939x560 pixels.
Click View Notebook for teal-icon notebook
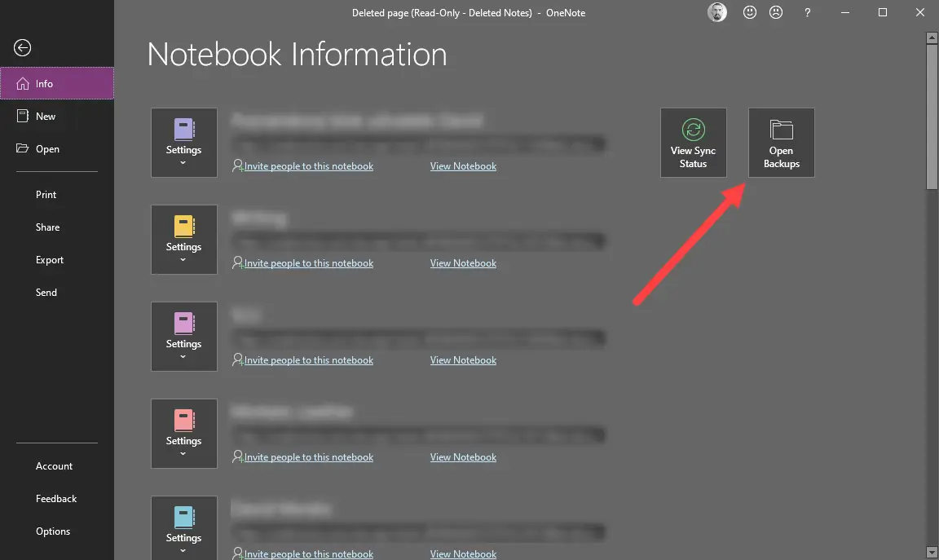point(463,554)
